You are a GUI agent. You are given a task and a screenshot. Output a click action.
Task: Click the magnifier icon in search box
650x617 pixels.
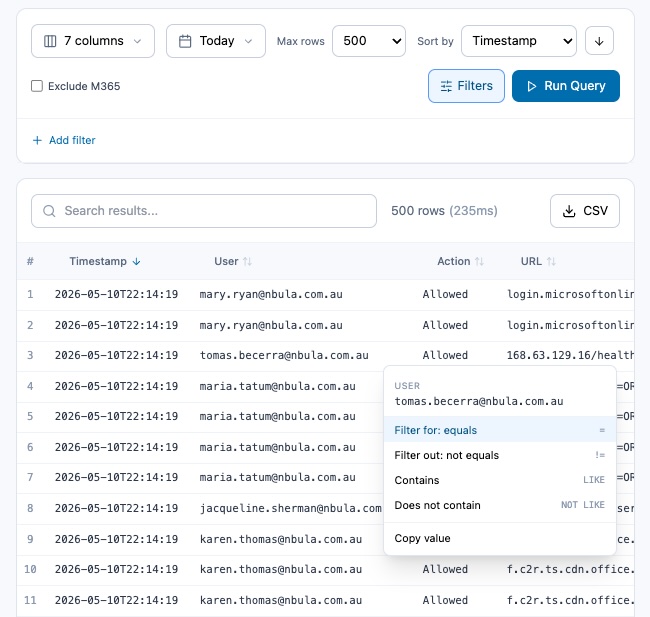pos(49,211)
